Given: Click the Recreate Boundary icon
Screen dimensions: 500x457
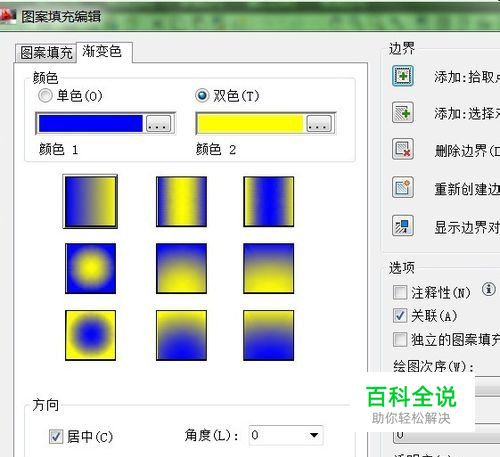Looking at the screenshot, I should pos(403,187).
